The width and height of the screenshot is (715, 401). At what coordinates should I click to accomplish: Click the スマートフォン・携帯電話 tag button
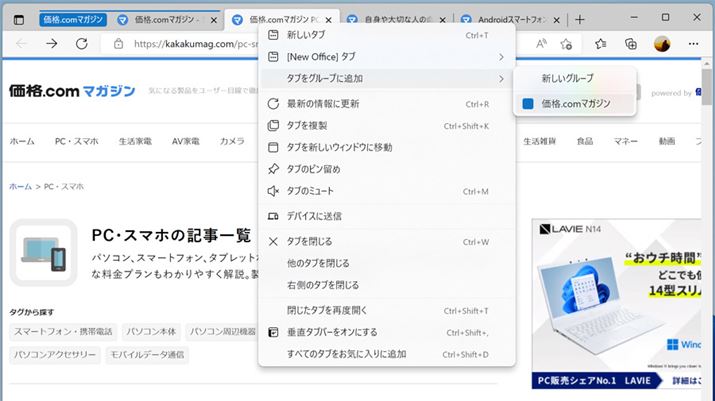click(x=64, y=331)
